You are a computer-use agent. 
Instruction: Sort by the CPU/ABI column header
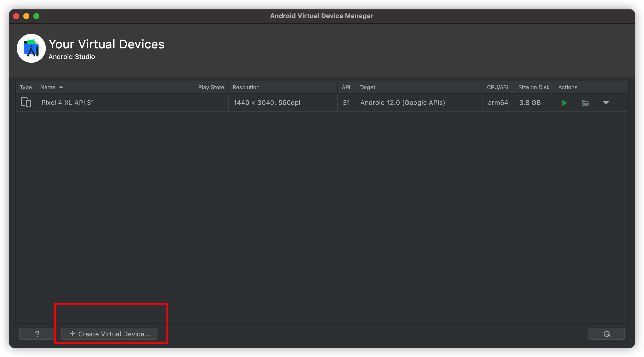(x=498, y=87)
